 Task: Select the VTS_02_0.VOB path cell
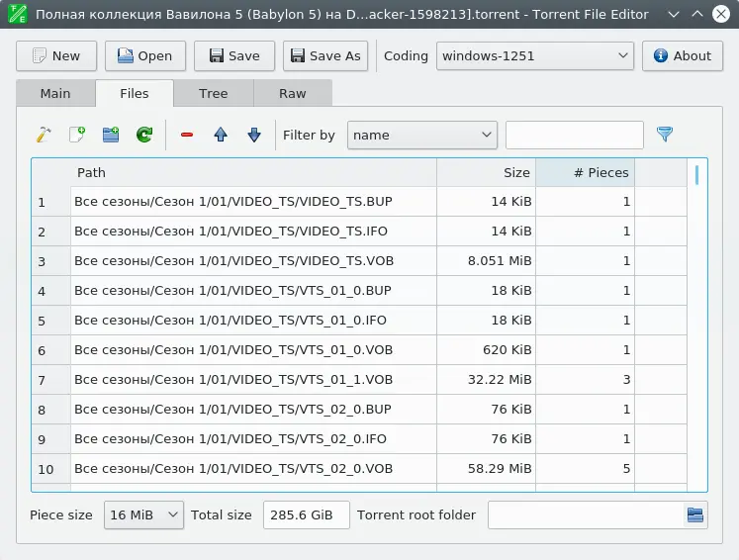[x=253, y=469]
